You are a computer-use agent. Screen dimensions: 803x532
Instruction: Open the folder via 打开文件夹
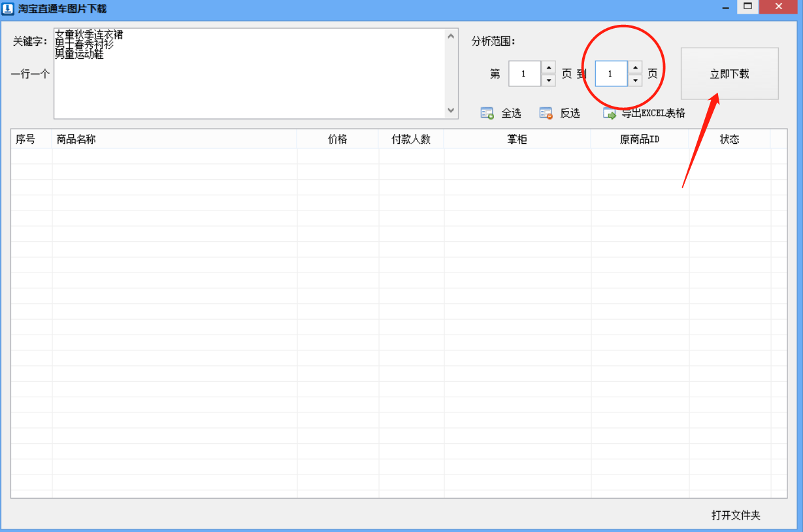click(736, 515)
